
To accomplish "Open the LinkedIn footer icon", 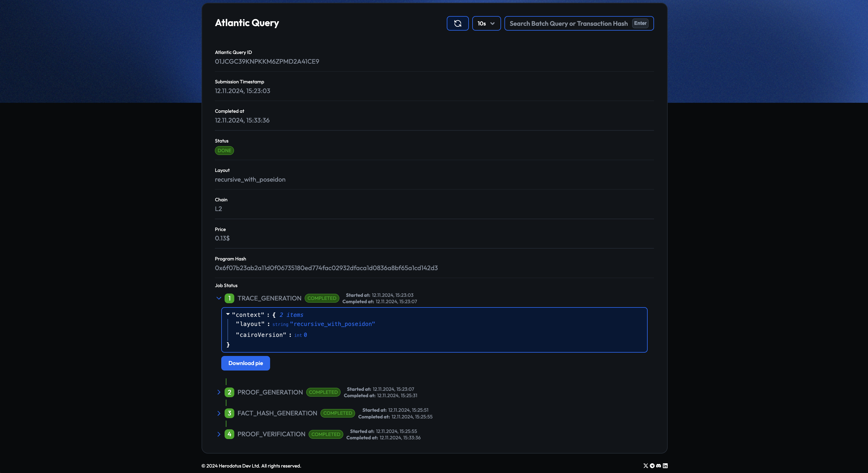I will (665, 466).
